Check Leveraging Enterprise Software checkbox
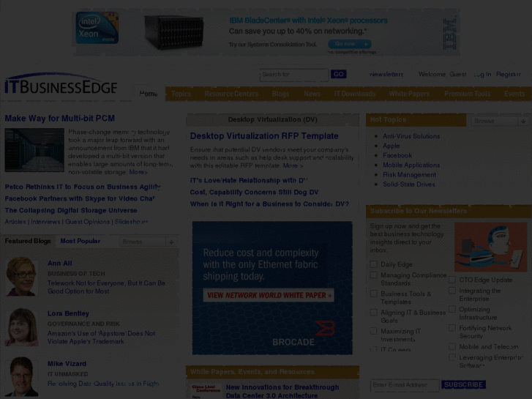 pyautogui.click(x=452, y=357)
